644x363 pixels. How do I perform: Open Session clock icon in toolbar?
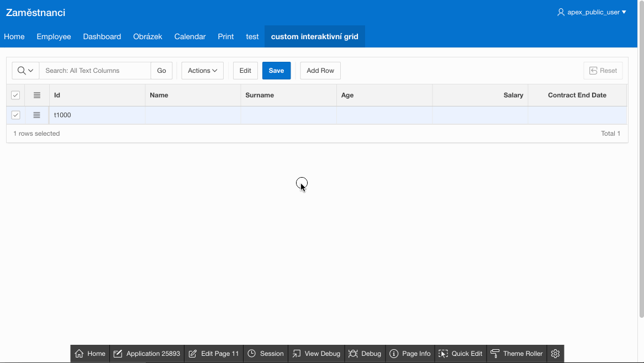(x=252, y=354)
